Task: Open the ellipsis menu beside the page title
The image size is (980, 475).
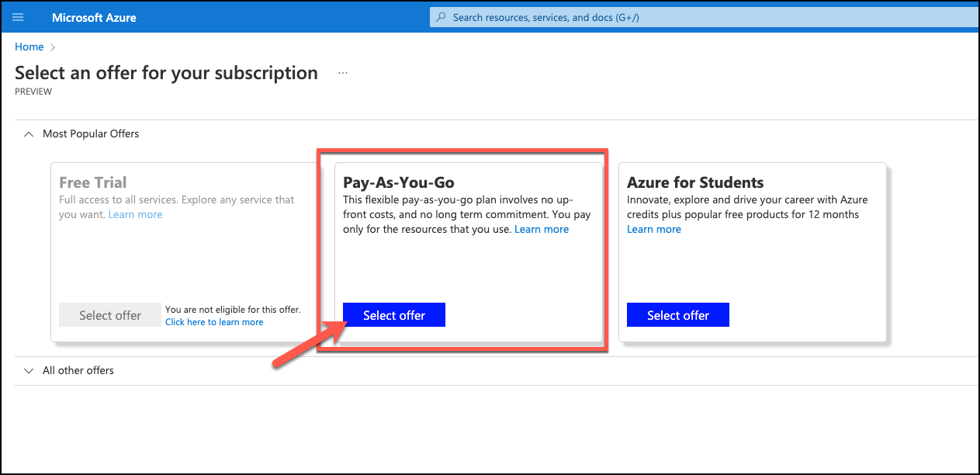Action: click(x=343, y=73)
